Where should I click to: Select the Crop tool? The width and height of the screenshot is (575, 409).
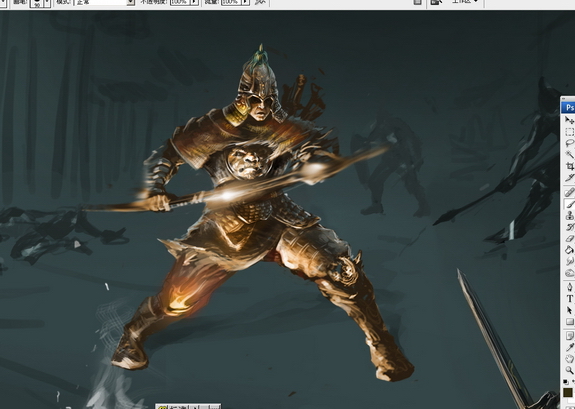pos(569,166)
